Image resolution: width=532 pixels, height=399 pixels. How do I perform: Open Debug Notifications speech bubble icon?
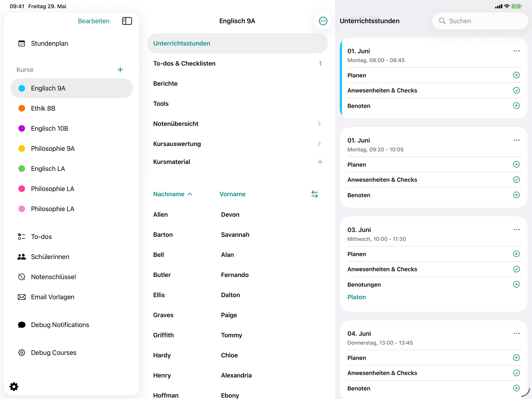pyautogui.click(x=22, y=325)
